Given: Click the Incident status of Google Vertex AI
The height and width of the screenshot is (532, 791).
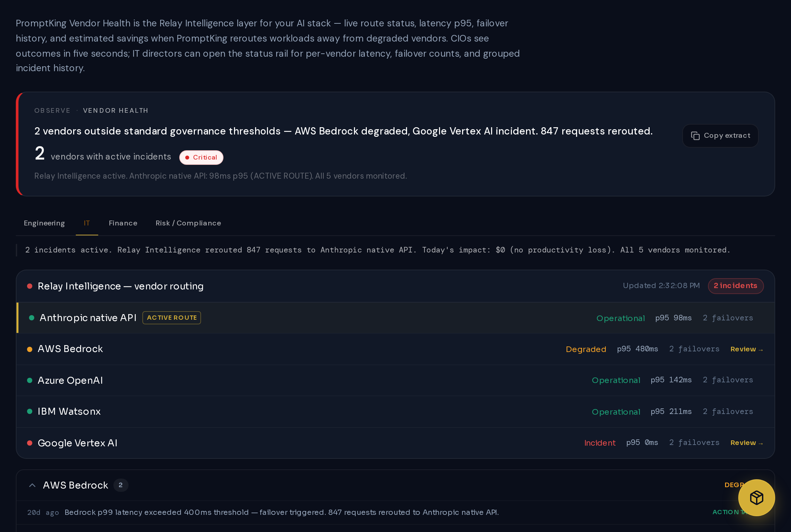Looking at the screenshot, I should click(x=600, y=443).
